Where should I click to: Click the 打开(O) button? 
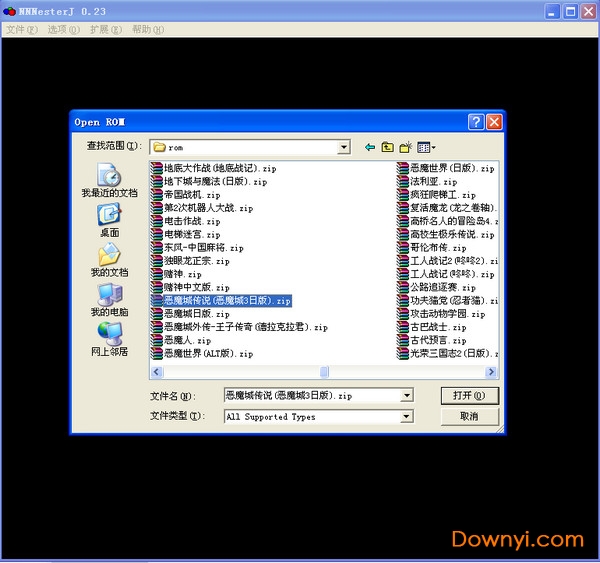pos(470,396)
